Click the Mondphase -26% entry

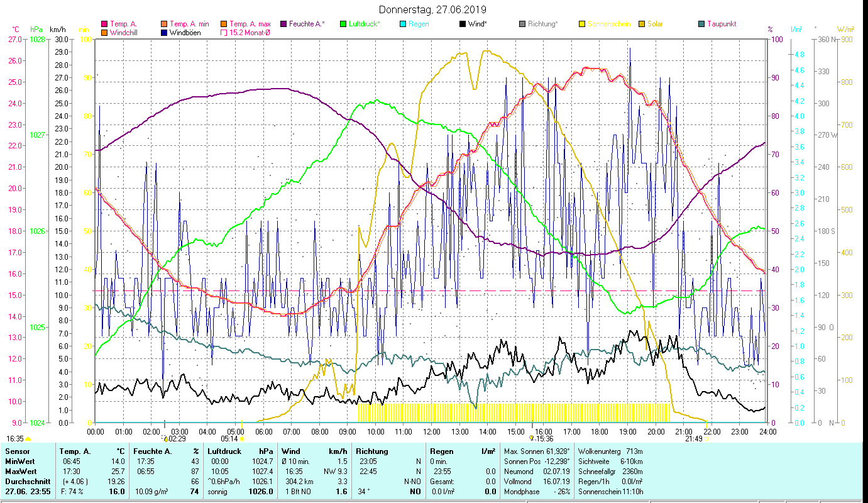[537, 492]
